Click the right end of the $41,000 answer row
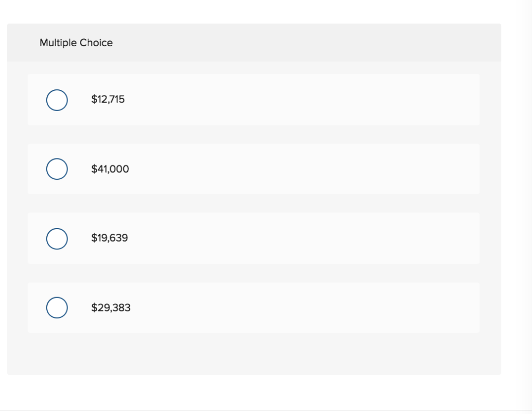The height and width of the screenshot is (414, 532). (457, 169)
